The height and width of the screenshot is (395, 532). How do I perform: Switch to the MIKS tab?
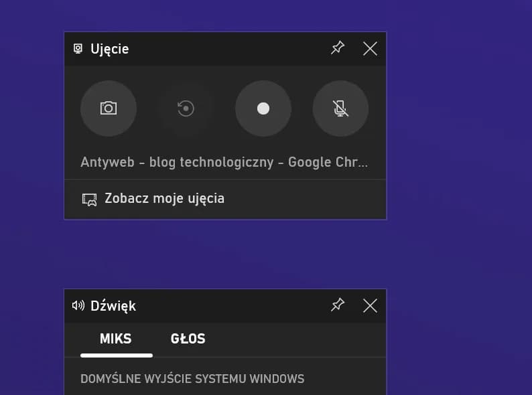click(x=116, y=339)
